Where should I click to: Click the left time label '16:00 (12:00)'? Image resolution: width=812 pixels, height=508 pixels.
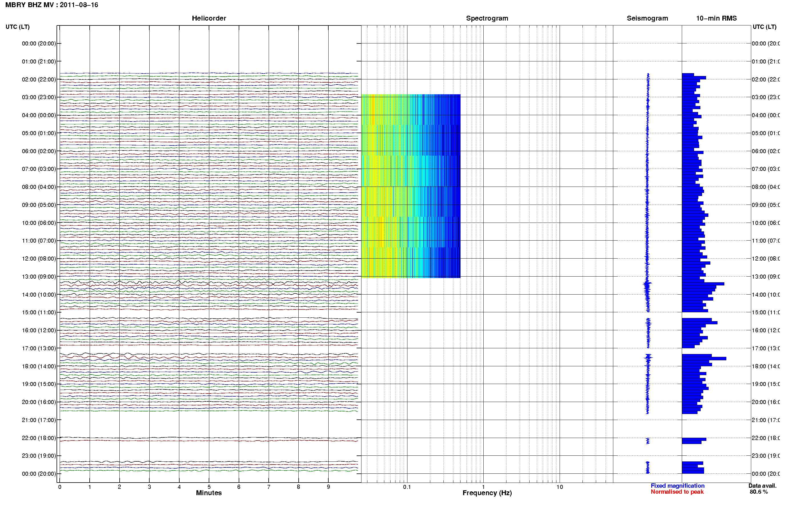(39, 330)
